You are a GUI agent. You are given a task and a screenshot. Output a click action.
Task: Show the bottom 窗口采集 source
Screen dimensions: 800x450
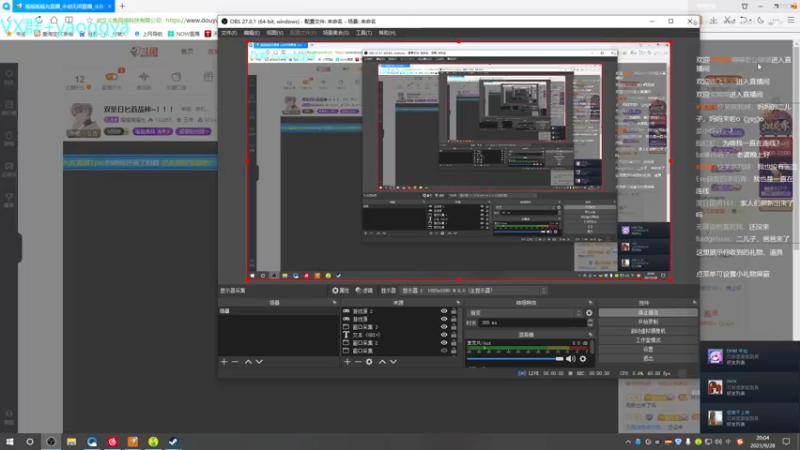444,351
